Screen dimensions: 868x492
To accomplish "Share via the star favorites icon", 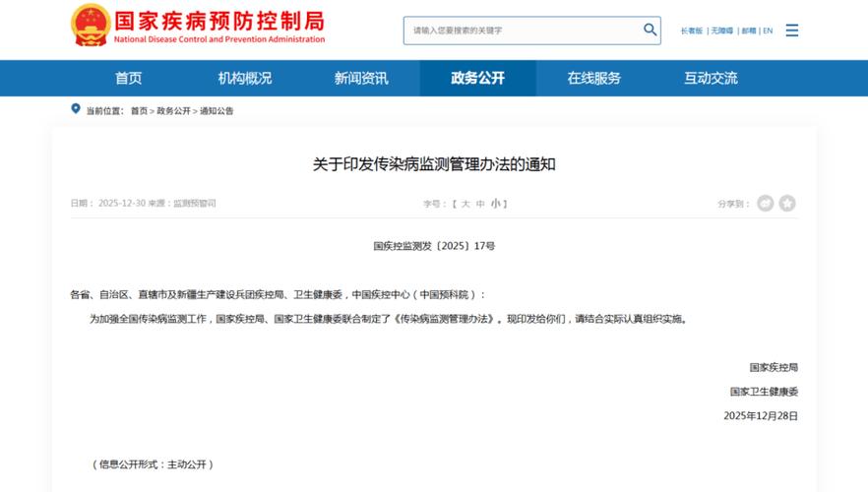I will pyautogui.click(x=787, y=204).
